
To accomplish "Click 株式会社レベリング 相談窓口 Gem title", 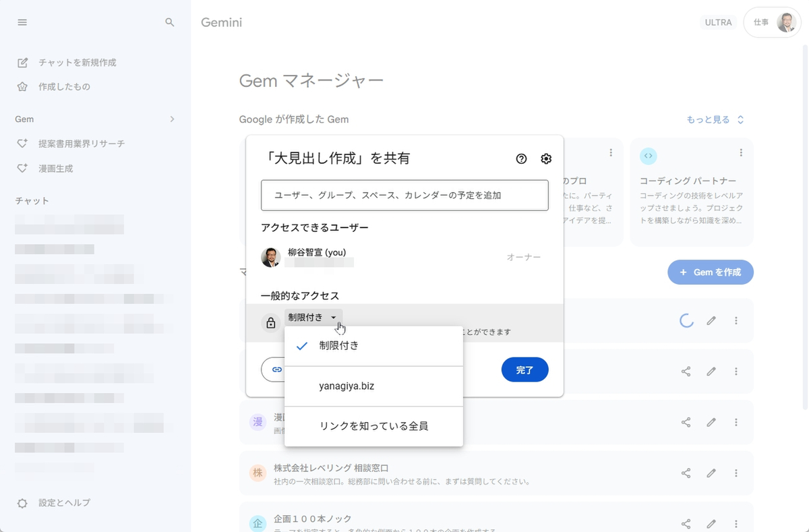I will tap(331, 468).
